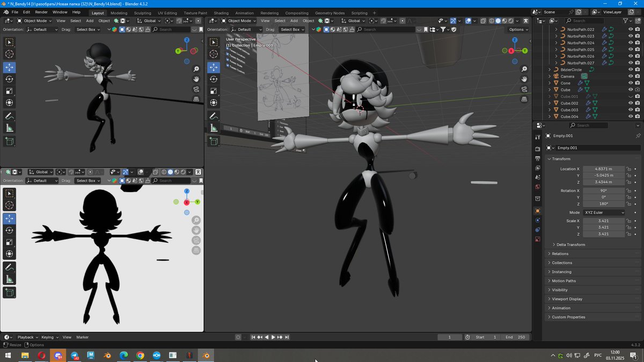Lock the Location X value
644x362 pixels.
point(629,169)
